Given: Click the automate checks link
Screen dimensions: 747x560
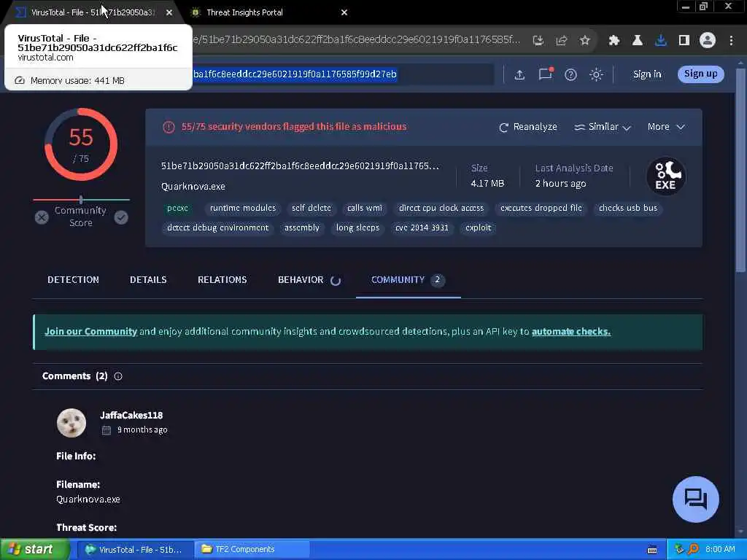Looking at the screenshot, I should coord(571,332).
